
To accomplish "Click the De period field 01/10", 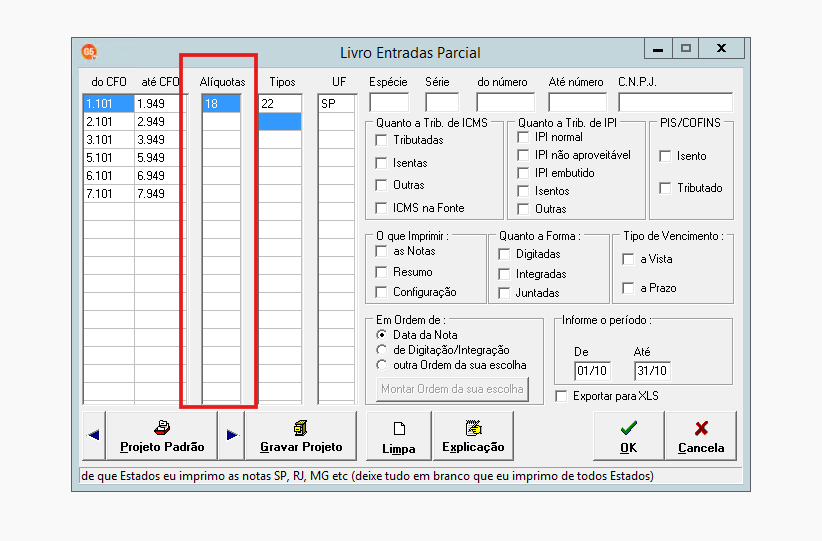I will tap(592, 371).
